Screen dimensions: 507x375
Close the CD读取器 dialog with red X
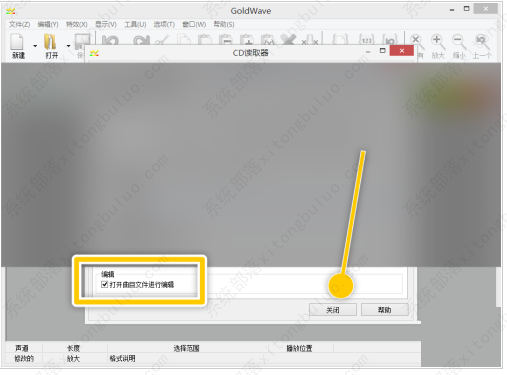coord(402,51)
